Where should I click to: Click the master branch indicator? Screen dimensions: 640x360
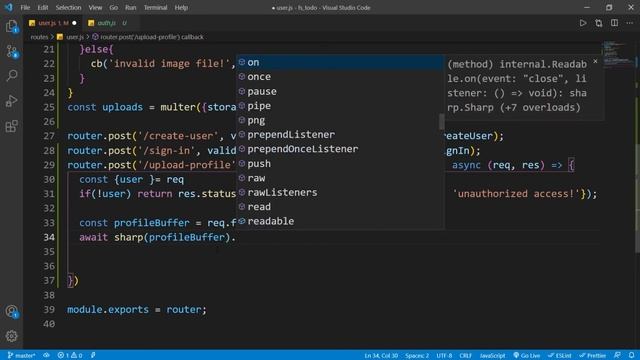[x=21, y=356]
